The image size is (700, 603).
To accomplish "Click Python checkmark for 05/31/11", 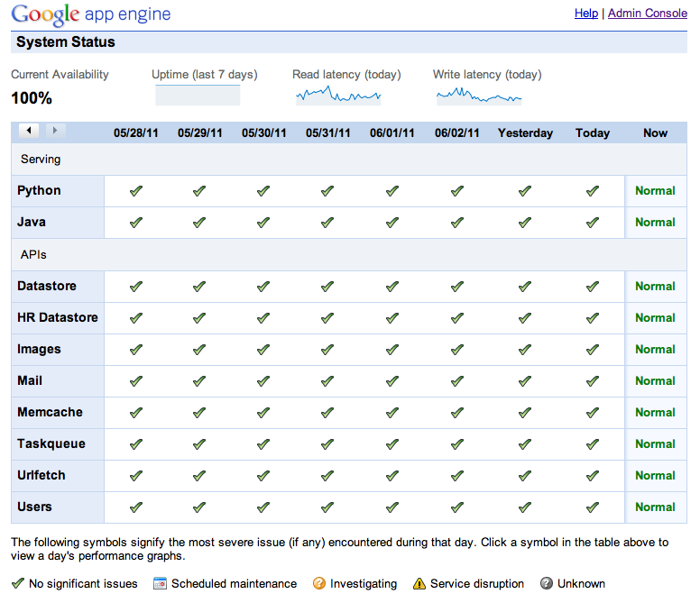I will (327, 191).
